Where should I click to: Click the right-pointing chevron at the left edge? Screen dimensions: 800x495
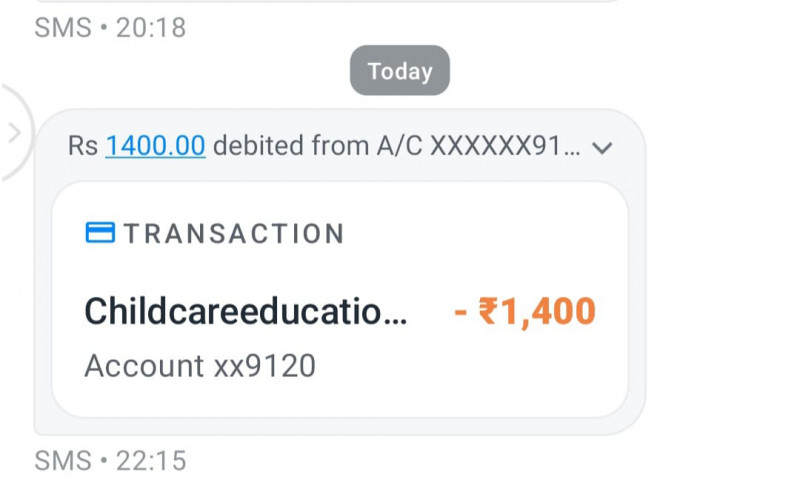point(14,132)
